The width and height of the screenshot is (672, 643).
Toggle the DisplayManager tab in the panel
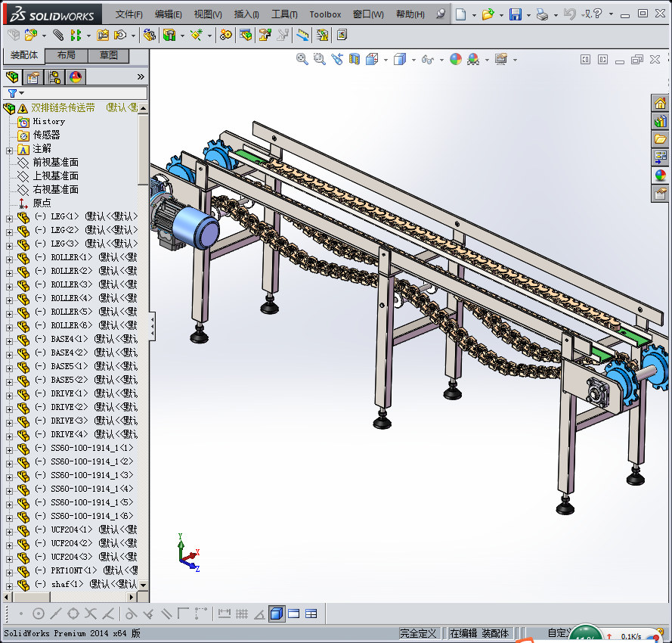pyautogui.click(x=76, y=77)
